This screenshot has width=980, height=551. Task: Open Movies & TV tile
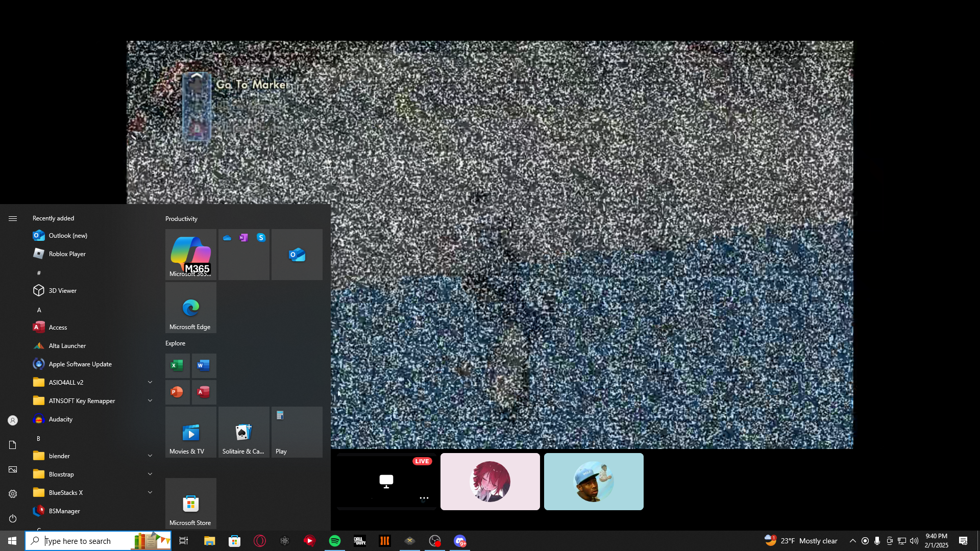[190, 432]
